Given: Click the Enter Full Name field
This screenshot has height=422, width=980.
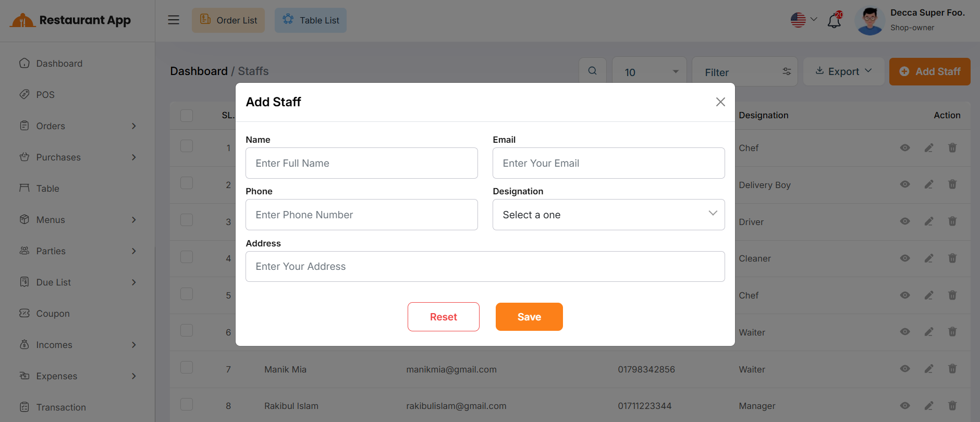Looking at the screenshot, I should tap(361, 163).
